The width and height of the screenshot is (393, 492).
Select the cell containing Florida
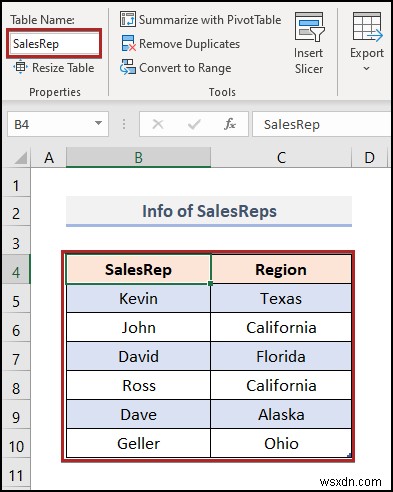281,356
